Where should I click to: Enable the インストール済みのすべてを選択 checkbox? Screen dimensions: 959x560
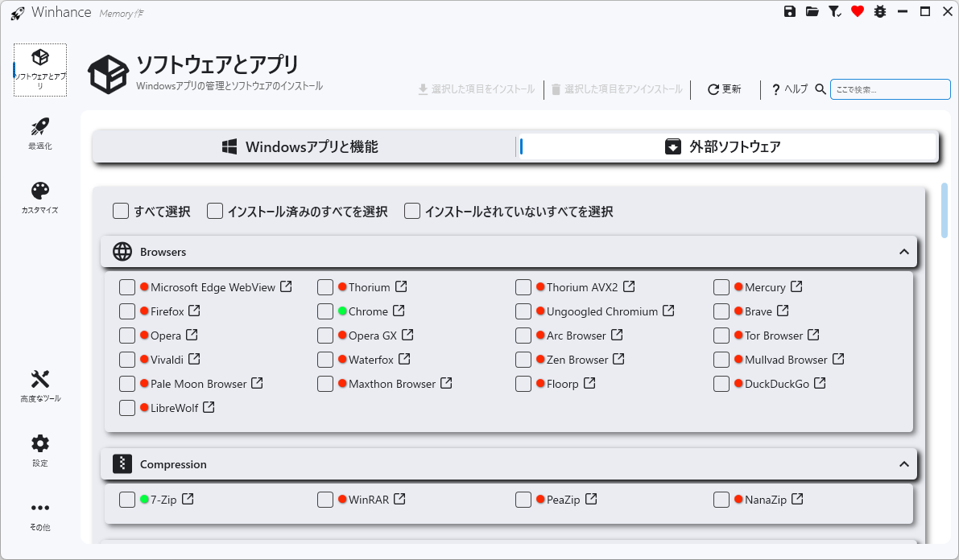(215, 212)
